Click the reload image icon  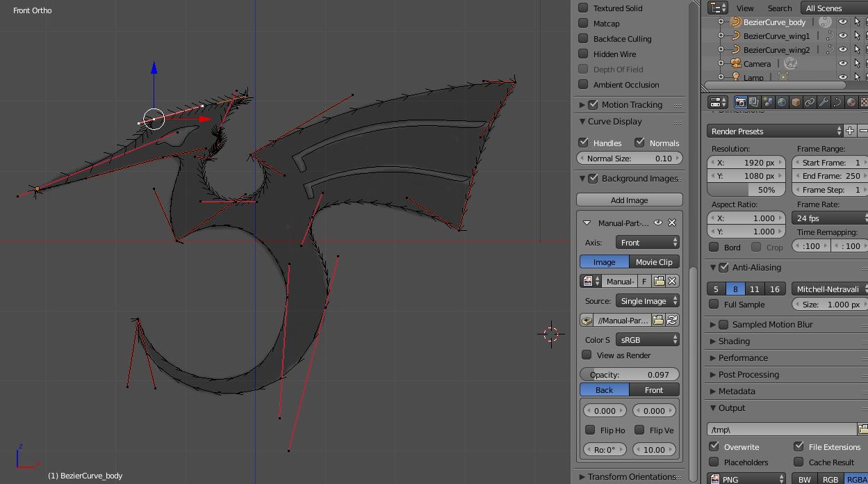672,321
